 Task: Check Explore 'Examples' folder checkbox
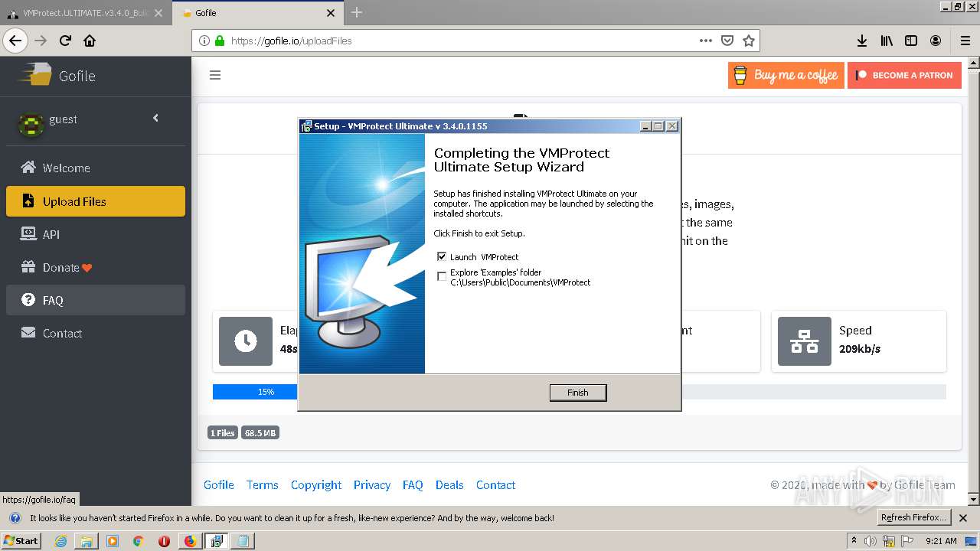pos(442,275)
